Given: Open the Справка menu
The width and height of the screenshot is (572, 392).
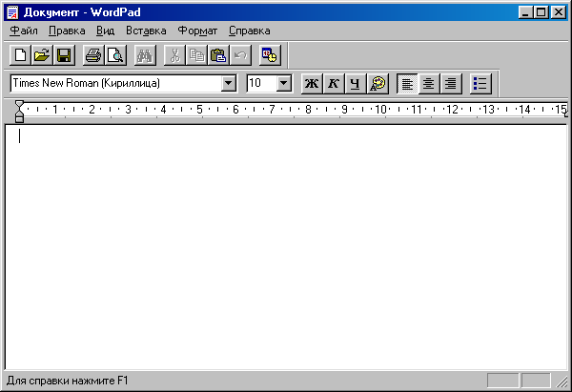Looking at the screenshot, I should click(x=250, y=31).
